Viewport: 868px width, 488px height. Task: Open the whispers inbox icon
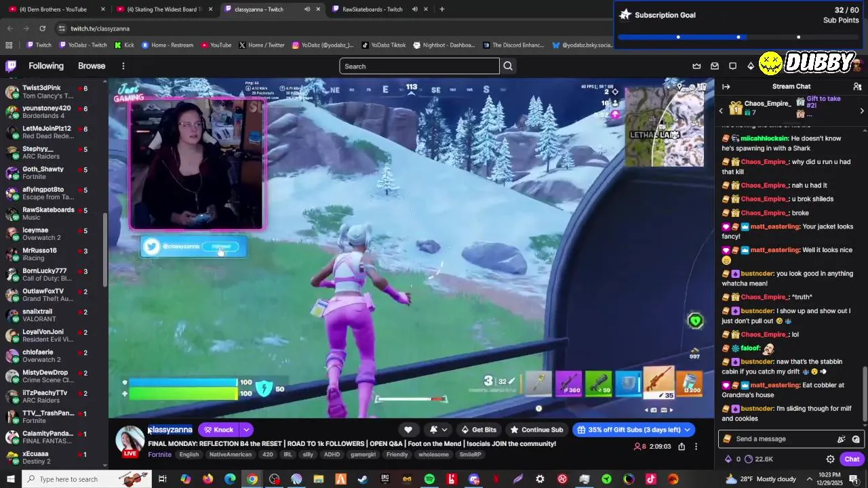pyautogui.click(x=715, y=66)
